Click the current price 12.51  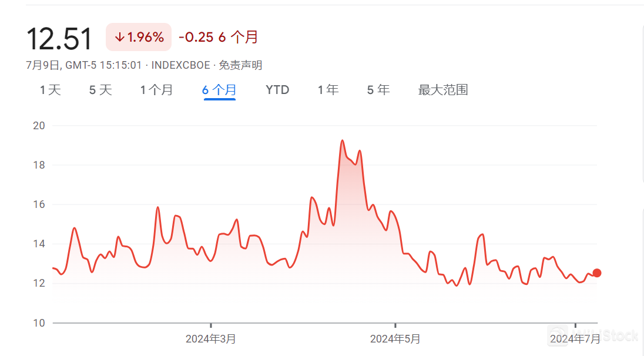(59, 39)
